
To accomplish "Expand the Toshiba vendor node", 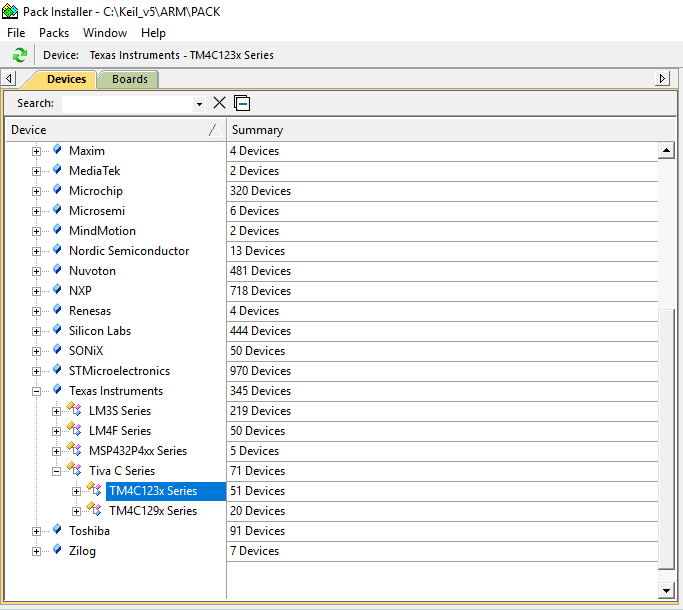I will 37,532.
